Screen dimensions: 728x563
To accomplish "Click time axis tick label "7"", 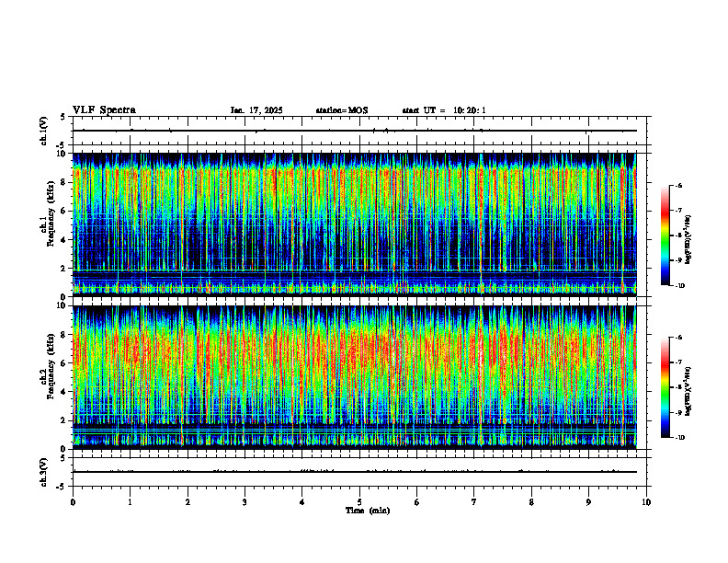I will coord(474,502).
